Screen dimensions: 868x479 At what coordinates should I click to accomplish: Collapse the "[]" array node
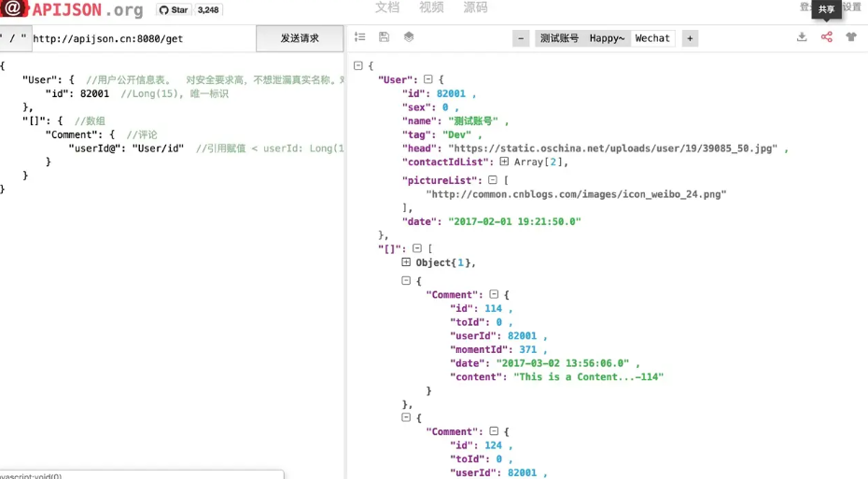[x=417, y=248]
